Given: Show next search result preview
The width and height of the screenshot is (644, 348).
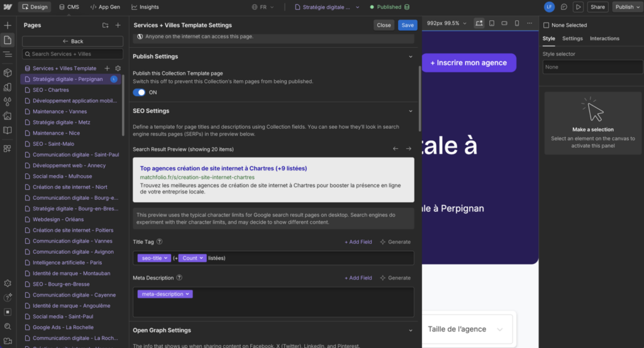Looking at the screenshot, I should click(x=409, y=148).
